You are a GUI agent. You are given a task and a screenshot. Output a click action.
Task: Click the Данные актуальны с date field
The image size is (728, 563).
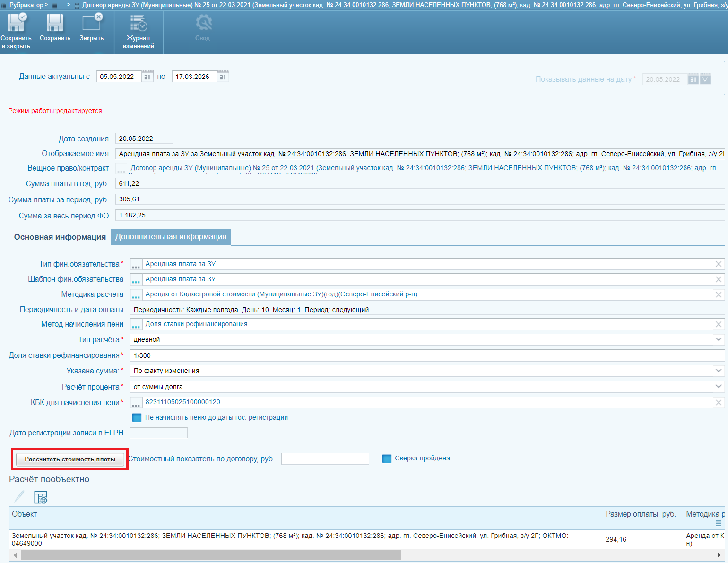[119, 77]
